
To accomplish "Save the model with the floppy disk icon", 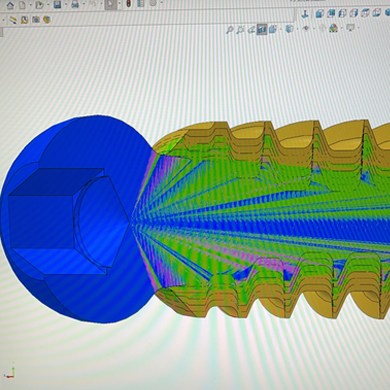I will [x=57, y=5].
